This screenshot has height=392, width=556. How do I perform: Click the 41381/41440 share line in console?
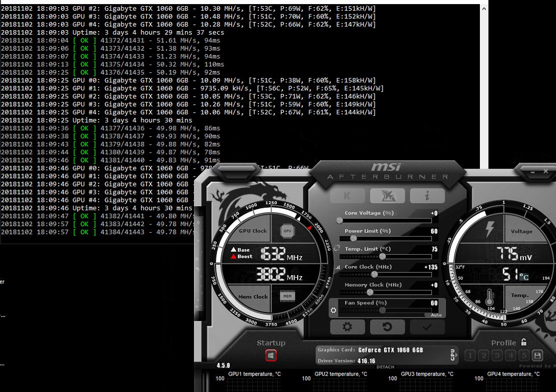111,160
